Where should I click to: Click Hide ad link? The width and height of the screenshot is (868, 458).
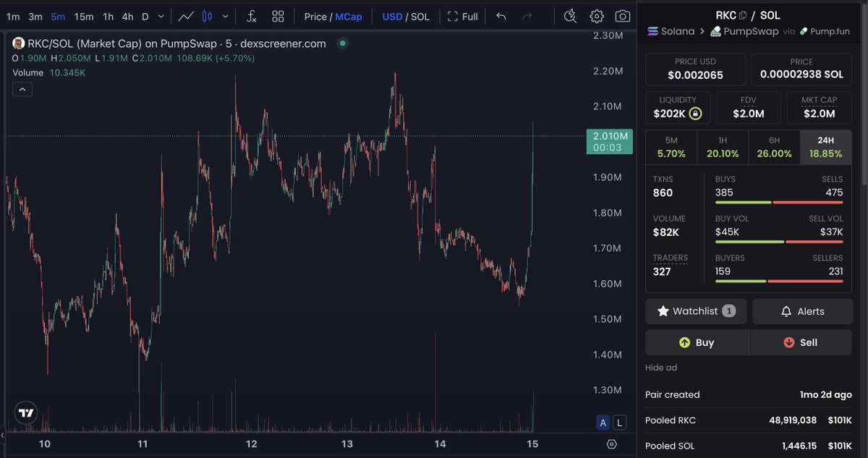coord(661,368)
